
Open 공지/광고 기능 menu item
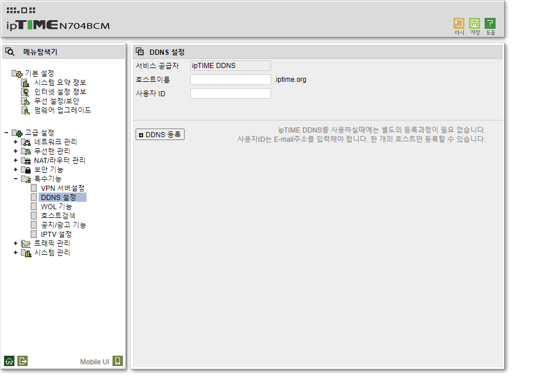pyautogui.click(x=63, y=225)
